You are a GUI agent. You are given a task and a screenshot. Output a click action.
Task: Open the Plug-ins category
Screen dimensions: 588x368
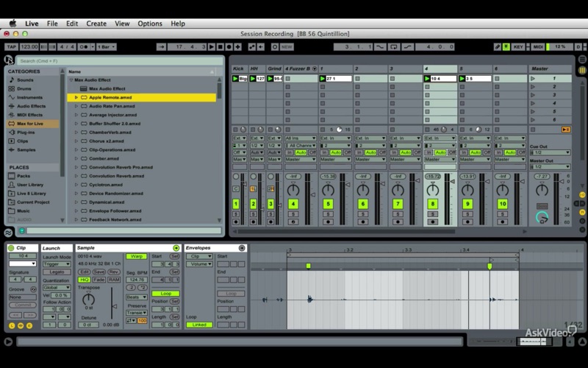[26, 132]
